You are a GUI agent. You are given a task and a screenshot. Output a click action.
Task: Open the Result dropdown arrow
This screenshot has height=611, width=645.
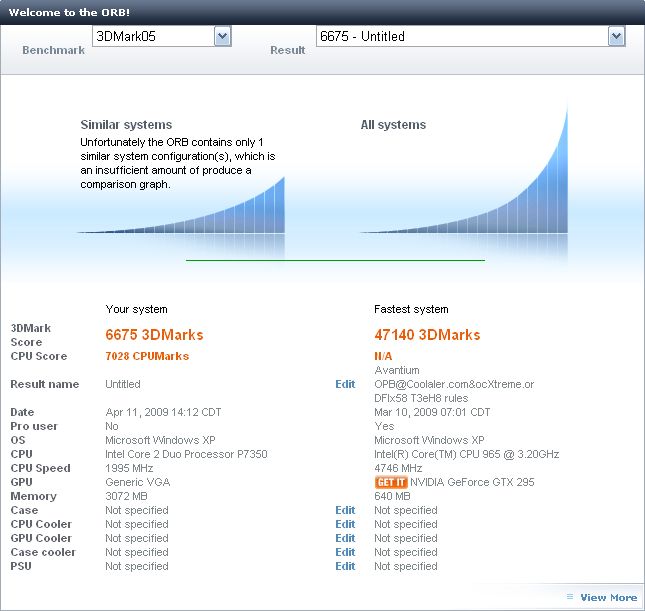point(616,36)
